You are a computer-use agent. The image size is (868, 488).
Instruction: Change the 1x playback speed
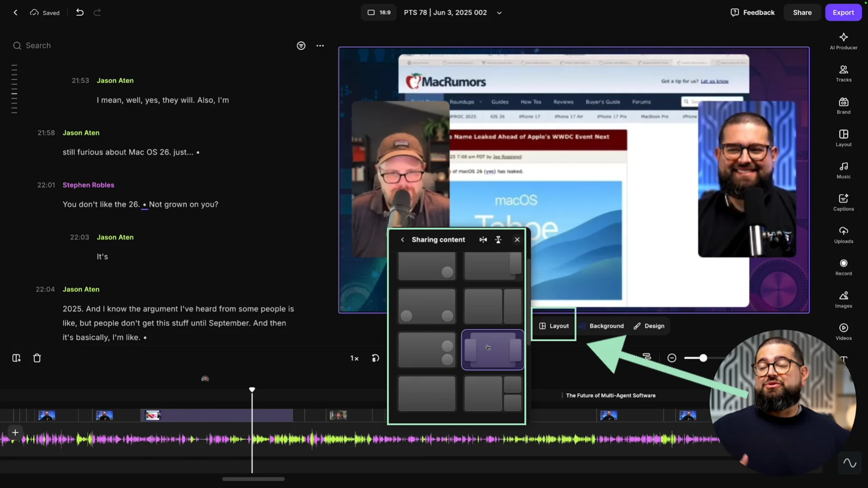tap(354, 358)
